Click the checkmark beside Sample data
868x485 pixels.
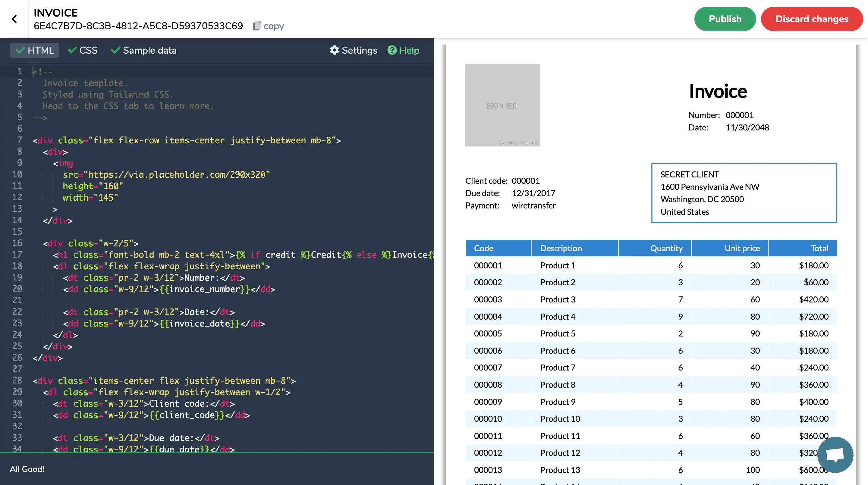[115, 50]
